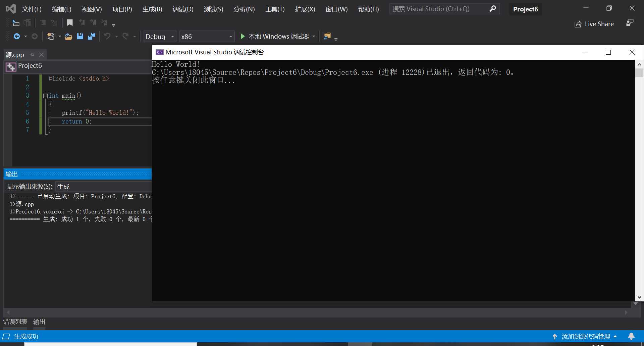Minimize the debug console window
Viewport: 644px width, 346px height.
(585, 52)
